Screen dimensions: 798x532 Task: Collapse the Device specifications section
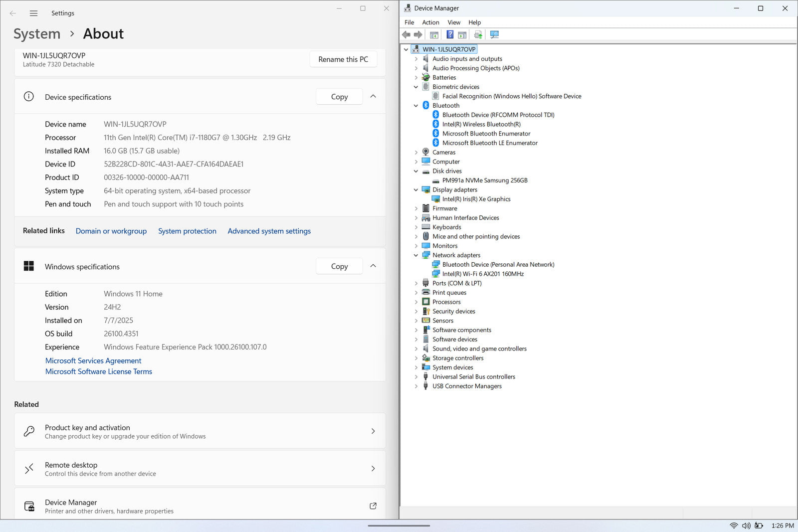point(373,97)
